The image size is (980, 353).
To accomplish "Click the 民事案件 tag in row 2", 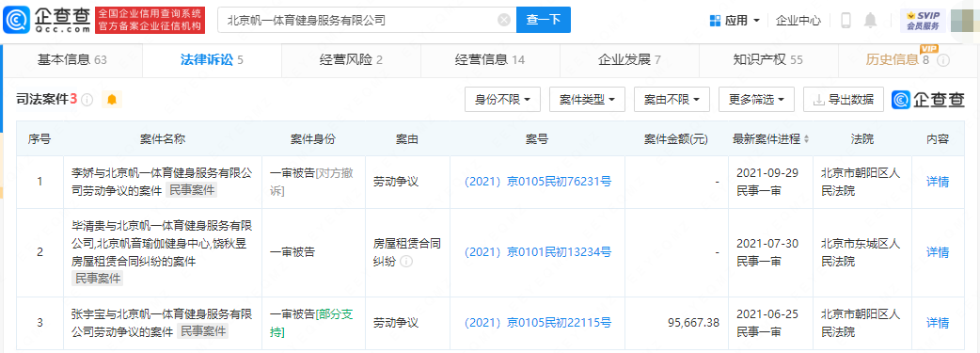I will pos(98,279).
